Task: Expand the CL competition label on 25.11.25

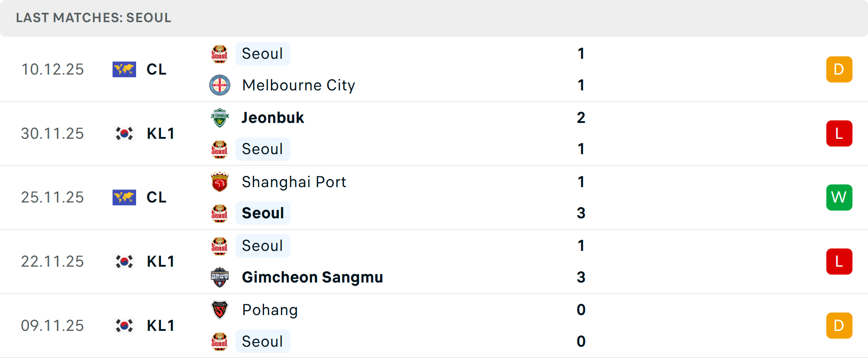Action: coord(156,197)
